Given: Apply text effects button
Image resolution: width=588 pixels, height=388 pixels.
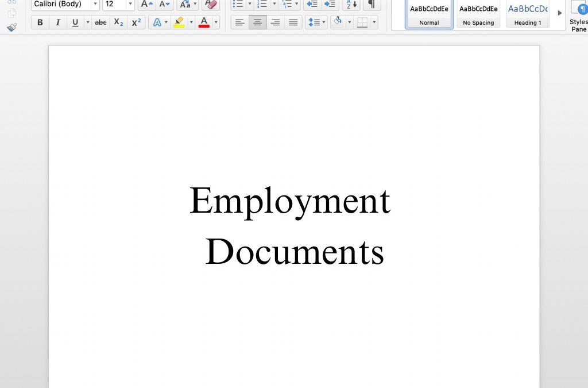Looking at the screenshot, I should [157, 22].
